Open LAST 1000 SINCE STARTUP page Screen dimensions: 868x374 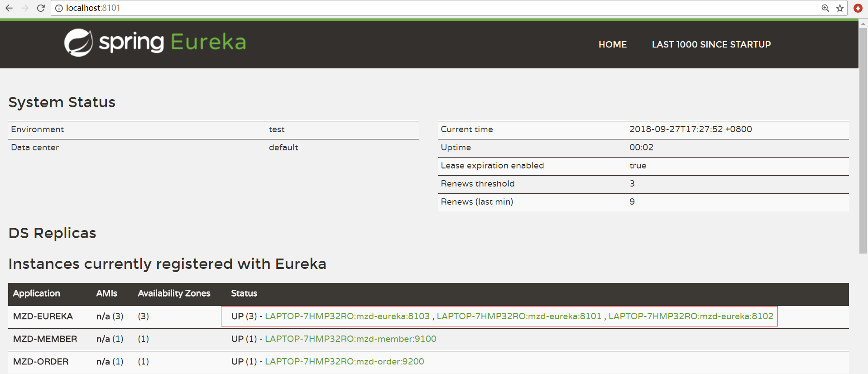pyautogui.click(x=711, y=44)
